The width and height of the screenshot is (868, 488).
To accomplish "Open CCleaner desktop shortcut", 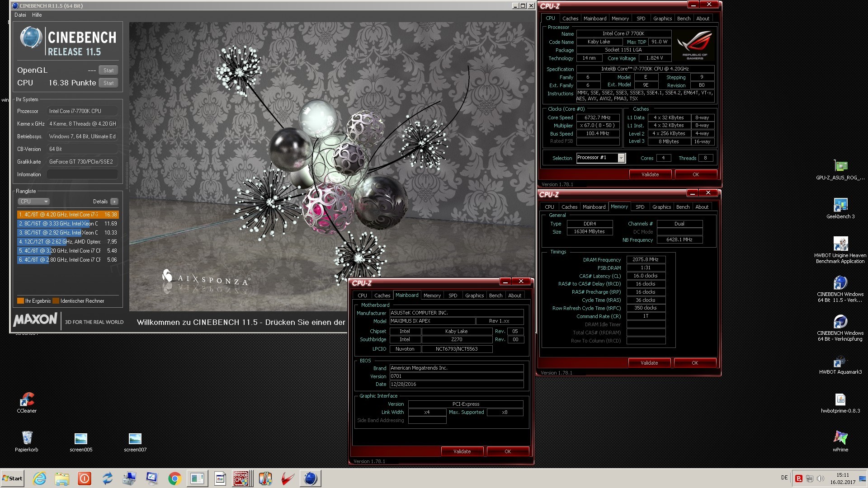I will [27, 403].
